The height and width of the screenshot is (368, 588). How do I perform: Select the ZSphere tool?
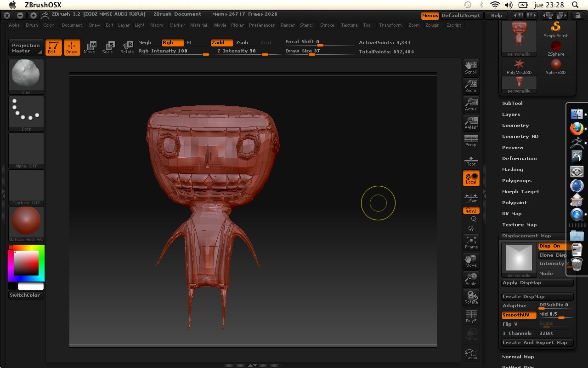pos(556,48)
